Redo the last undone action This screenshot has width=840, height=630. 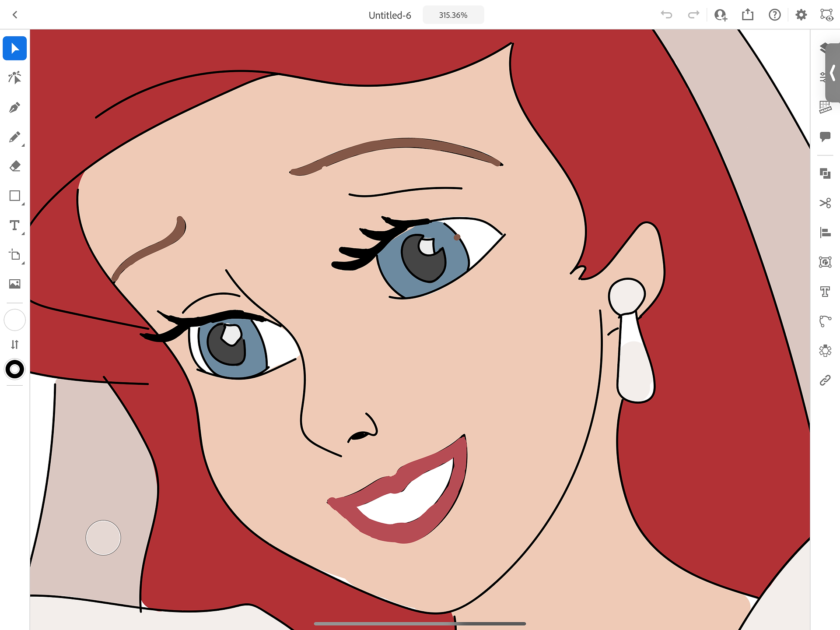693,15
